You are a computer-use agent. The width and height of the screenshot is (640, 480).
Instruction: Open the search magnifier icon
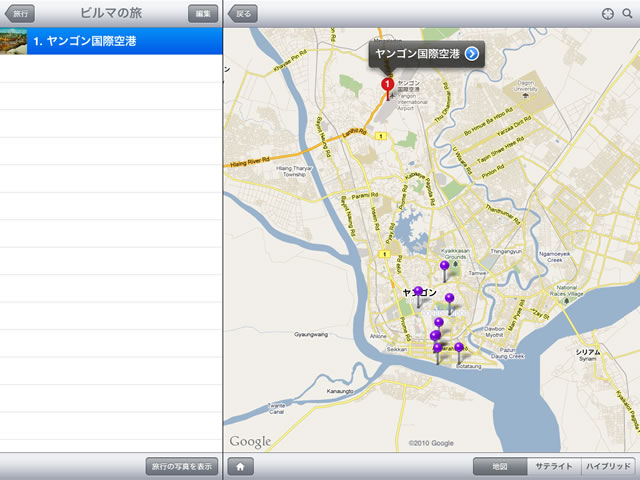click(x=627, y=14)
